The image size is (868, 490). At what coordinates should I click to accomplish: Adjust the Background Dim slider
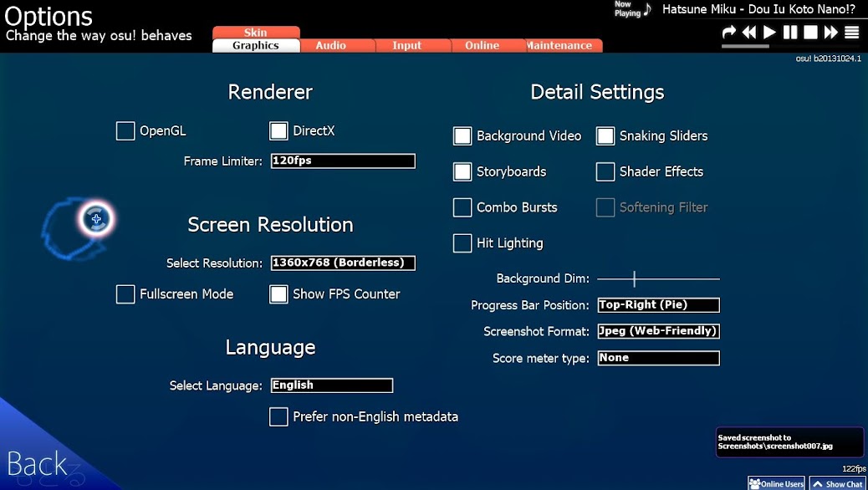659,279
